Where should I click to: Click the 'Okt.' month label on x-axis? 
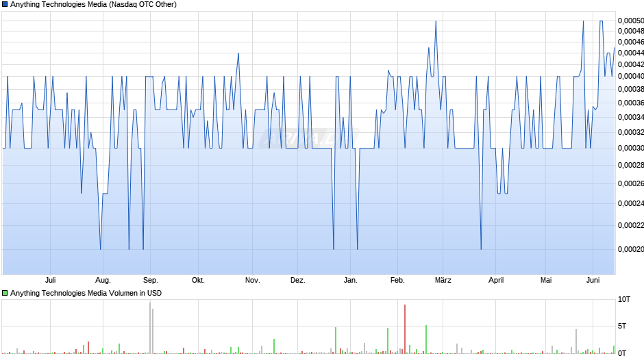(x=198, y=280)
